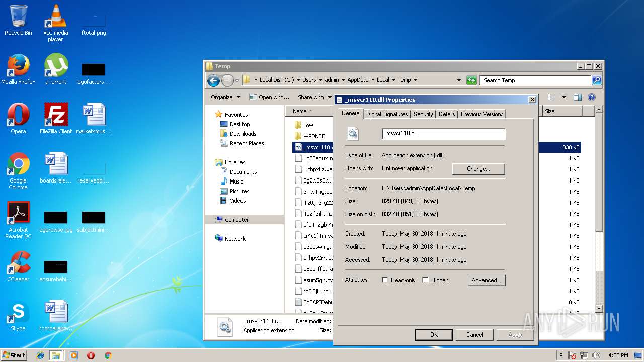This screenshot has width=644, height=362.
Task: Switch to Previous Versions tab
Action: pos(482,114)
